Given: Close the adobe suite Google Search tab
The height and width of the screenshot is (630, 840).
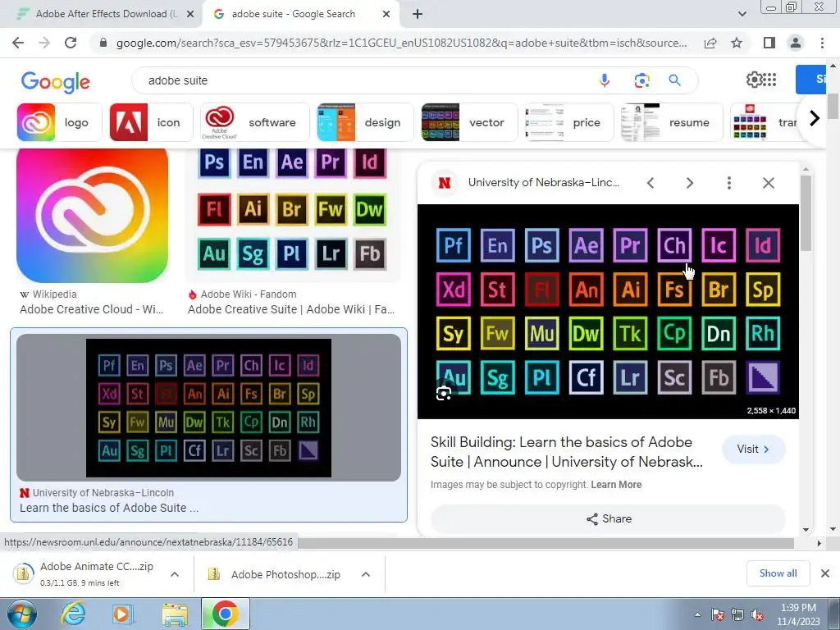Looking at the screenshot, I should point(386,15).
